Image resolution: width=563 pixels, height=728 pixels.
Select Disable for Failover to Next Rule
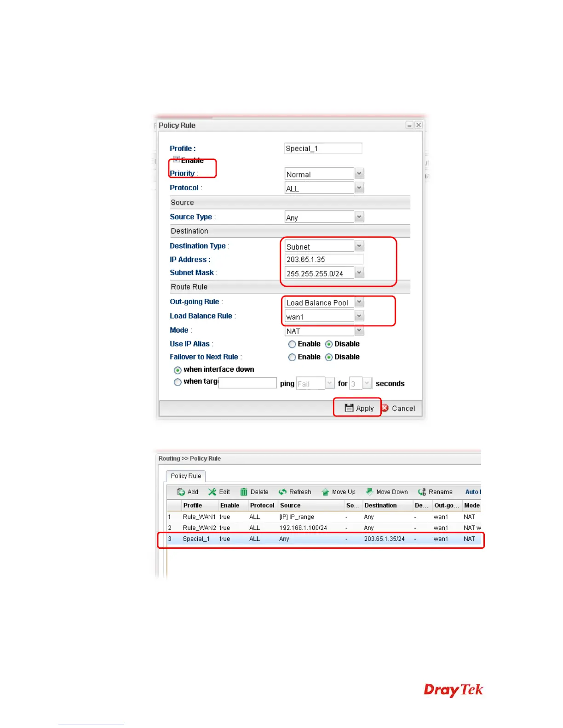click(329, 357)
